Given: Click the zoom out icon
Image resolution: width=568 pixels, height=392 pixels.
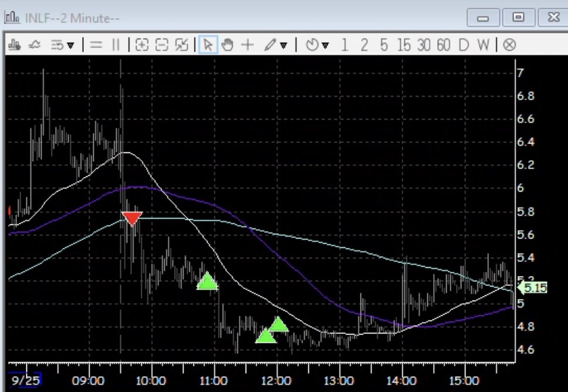Looking at the screenshot, I should [x=162, y=45].
